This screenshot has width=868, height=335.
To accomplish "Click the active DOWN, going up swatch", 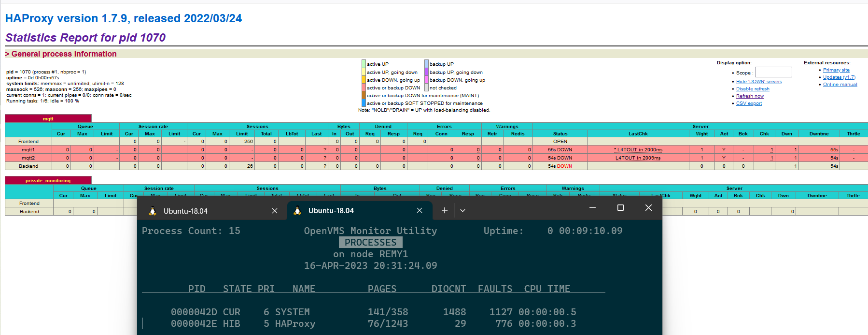I will coord(364,80).
